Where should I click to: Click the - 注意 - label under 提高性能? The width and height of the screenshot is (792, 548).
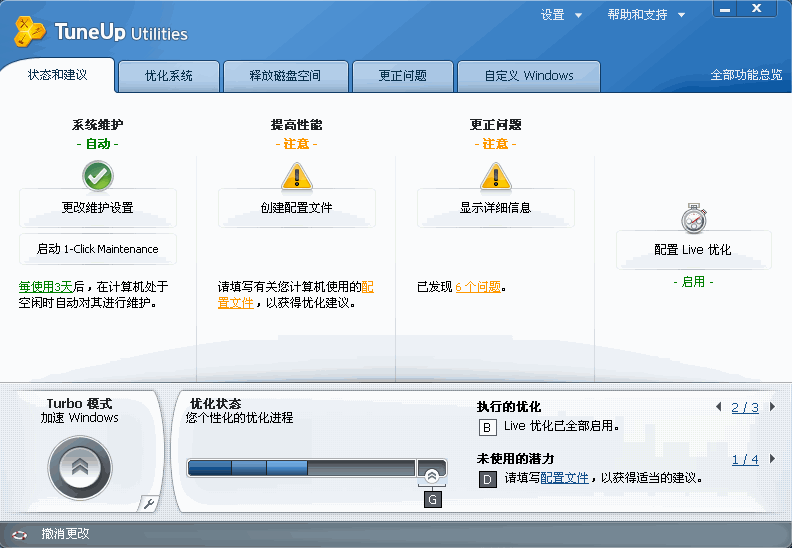pyautogui.click(x=296, y=144)
